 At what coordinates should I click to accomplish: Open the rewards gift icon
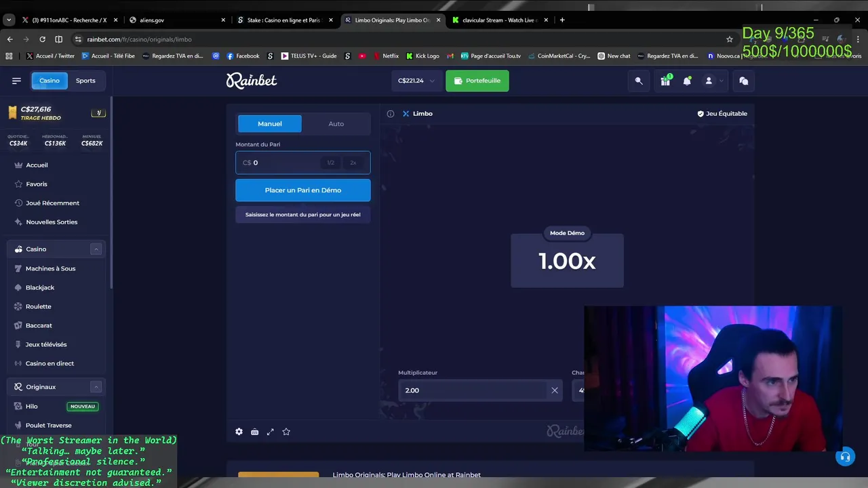[x=665, y=81]
